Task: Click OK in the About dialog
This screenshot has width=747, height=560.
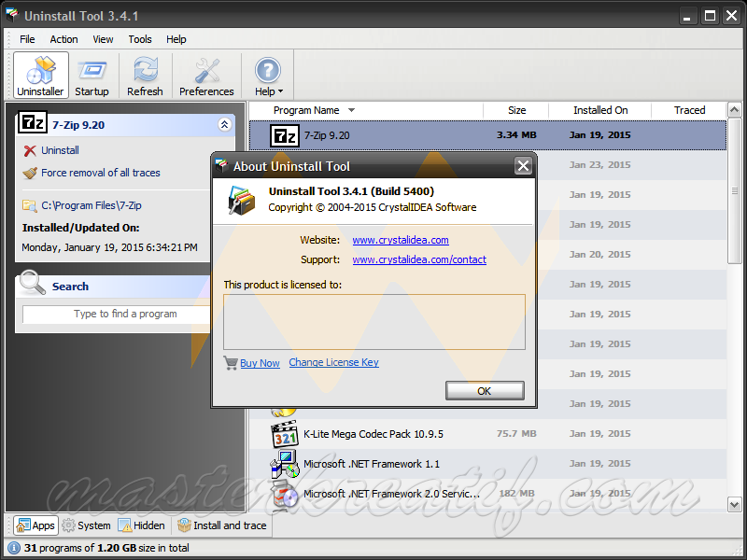Action: click(485, 391)
